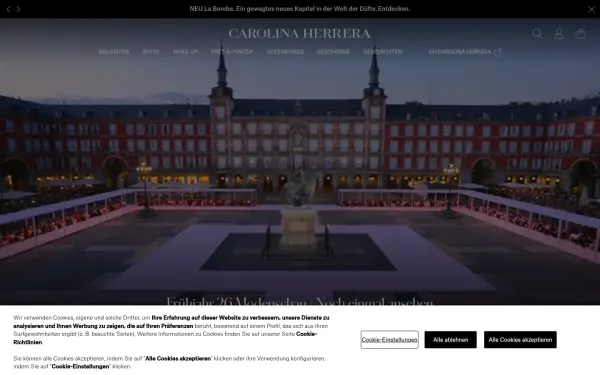Open the shopping bag icon
This screenshot has height=375, width=600.
coord(580,34)
